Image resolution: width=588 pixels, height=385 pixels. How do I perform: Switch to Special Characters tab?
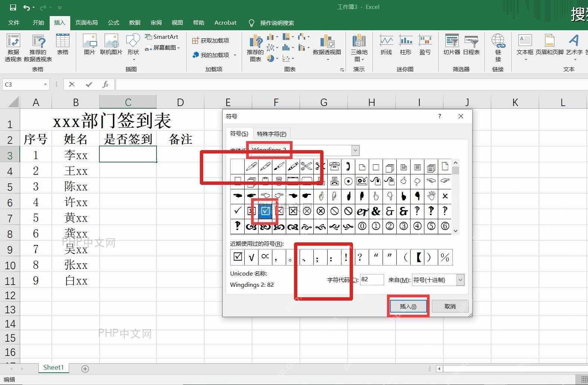(272, 134)
